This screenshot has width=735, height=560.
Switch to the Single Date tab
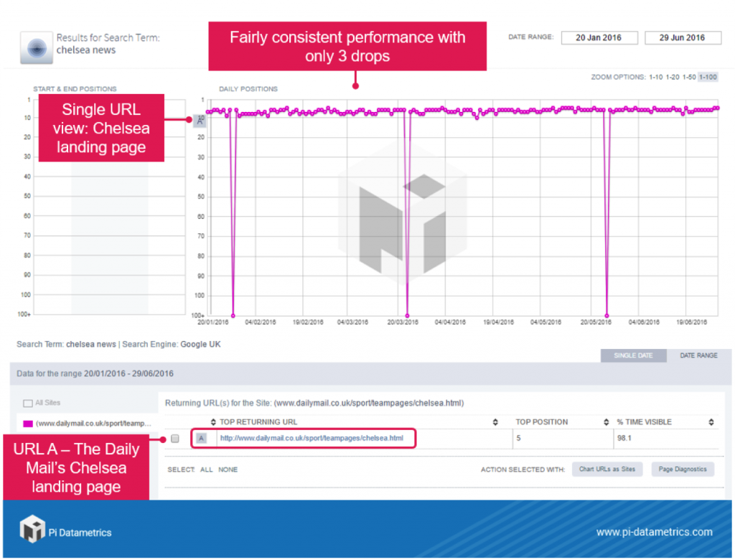633,355
